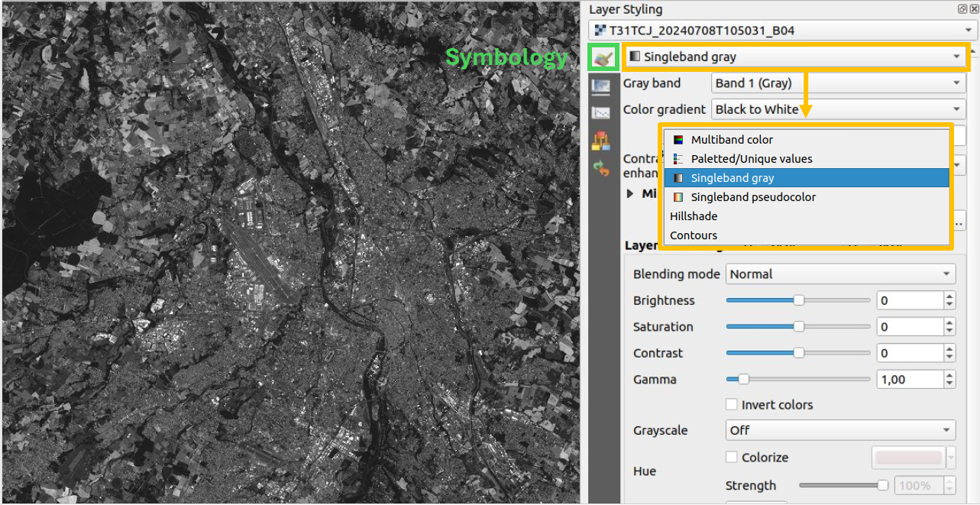
Task: Enable the Invert colors checkbox
Action: click(x=732, y=405)
